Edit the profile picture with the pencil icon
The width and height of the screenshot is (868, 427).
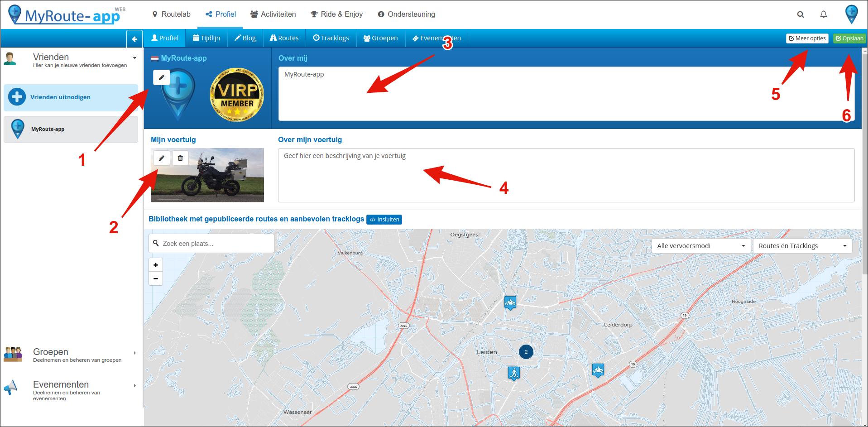[x=161, y=77]
